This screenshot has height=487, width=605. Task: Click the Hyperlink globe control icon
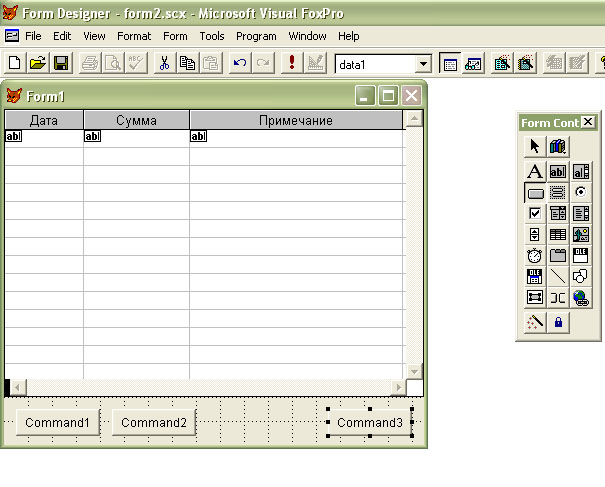pyautogui.click(x=581, y=297)
